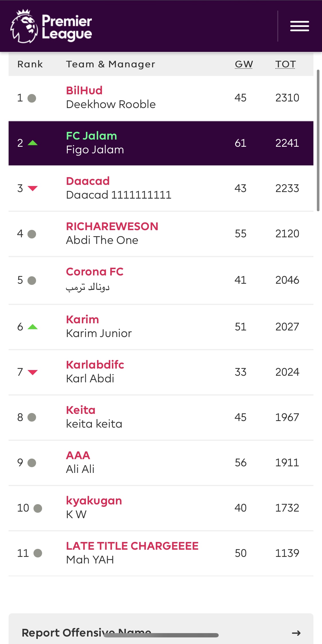Open the kyakugan team link
Viewport: 322px width, 644px height.
pos(94,501)
